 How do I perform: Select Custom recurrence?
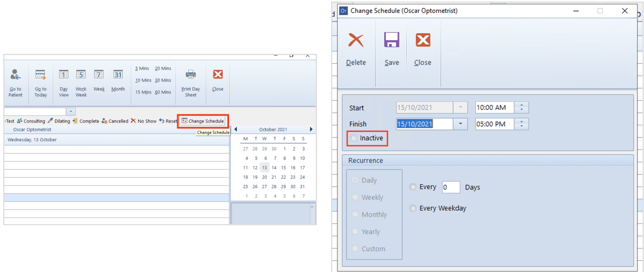[355, 248]
